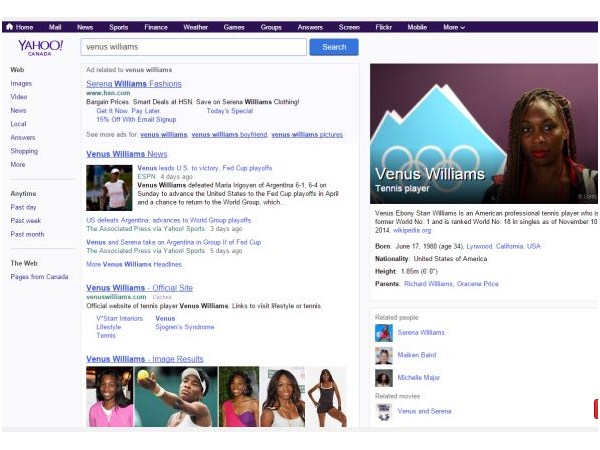
Task: Open image result with pink jacket
Action: (109, 396)
